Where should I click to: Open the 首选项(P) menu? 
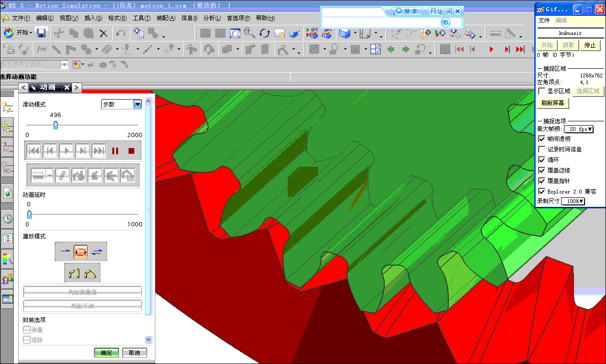pyautogui.click(x=238, y=18)
